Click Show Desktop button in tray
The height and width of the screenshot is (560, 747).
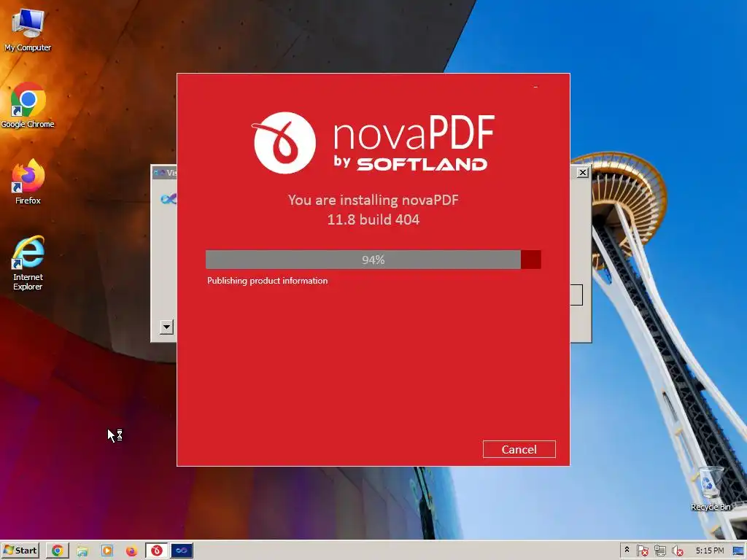click(738, 551)
